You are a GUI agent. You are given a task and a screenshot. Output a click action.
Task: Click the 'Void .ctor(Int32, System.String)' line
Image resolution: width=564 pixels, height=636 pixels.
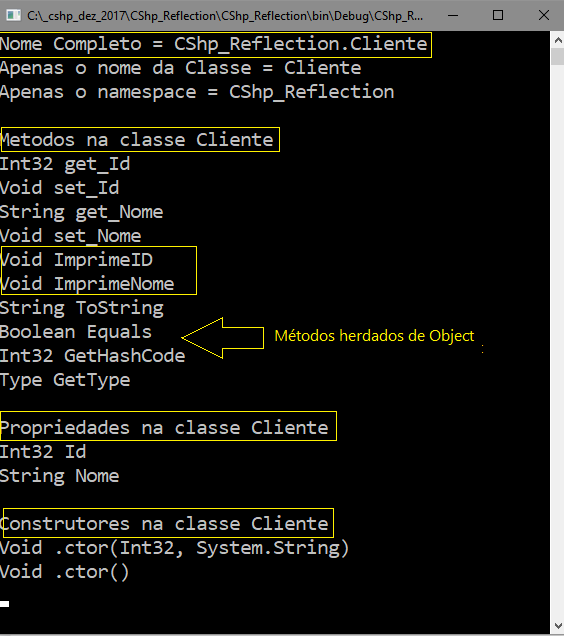coord(174,548)
